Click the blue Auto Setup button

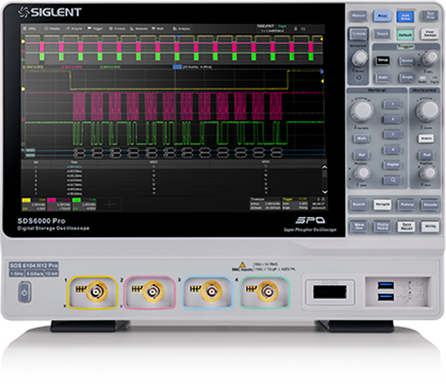[405, 16]
